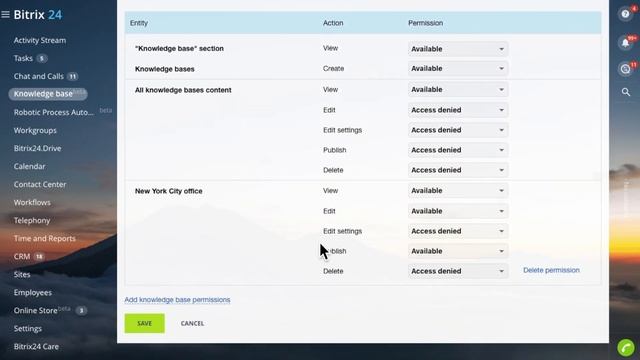Open Employees in sidebar
The width and height of the screenshot is (640, 360).
[33, 293]
